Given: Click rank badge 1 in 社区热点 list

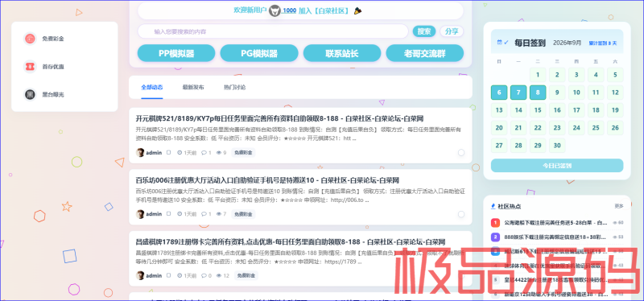Looking at the screenshot, I should coord(495,223).
